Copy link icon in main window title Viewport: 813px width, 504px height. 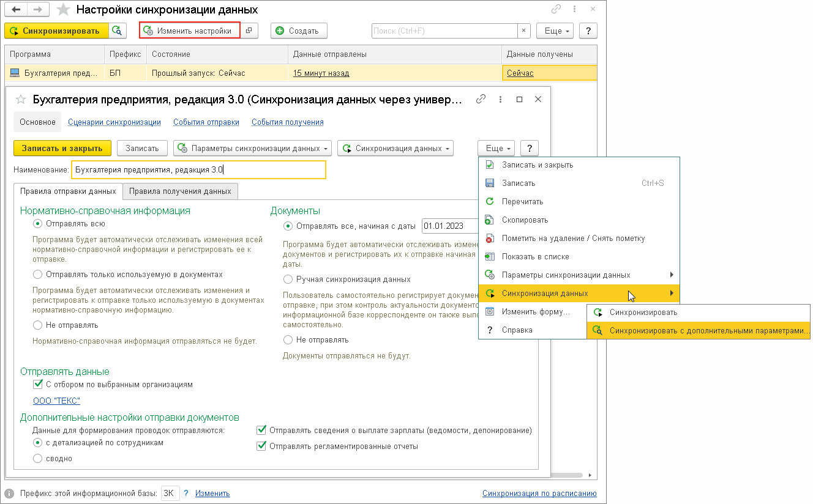point(556,9)
